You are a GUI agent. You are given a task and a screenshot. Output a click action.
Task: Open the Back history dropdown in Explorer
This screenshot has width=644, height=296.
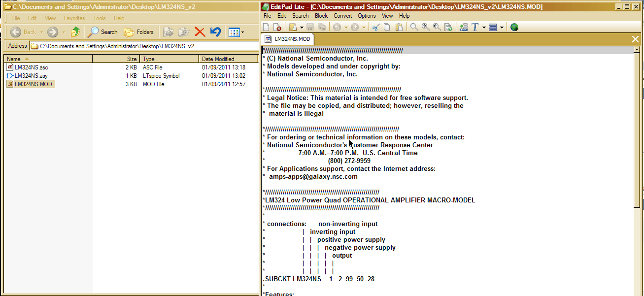(x=42, y=32)
